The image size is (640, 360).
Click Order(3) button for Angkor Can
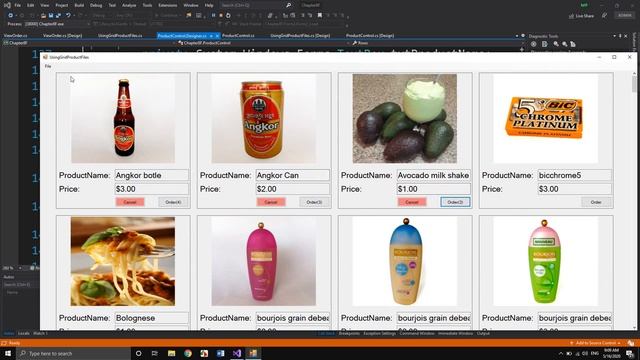click(314, 202)
